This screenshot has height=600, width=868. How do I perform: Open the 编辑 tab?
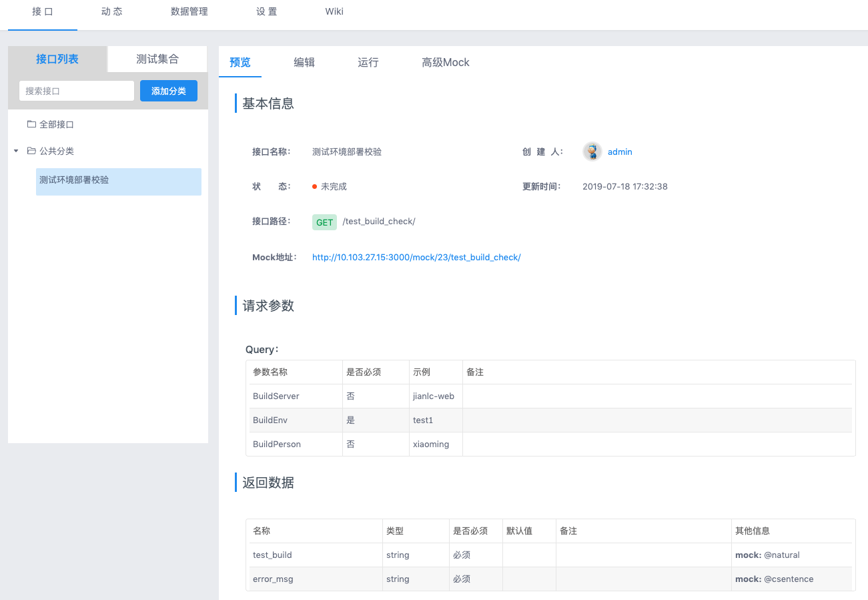coord(304,62)
